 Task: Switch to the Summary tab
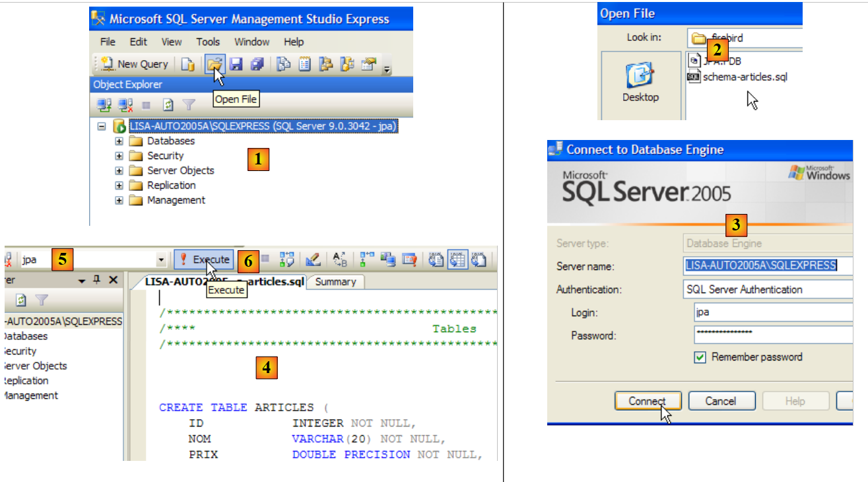335,282
